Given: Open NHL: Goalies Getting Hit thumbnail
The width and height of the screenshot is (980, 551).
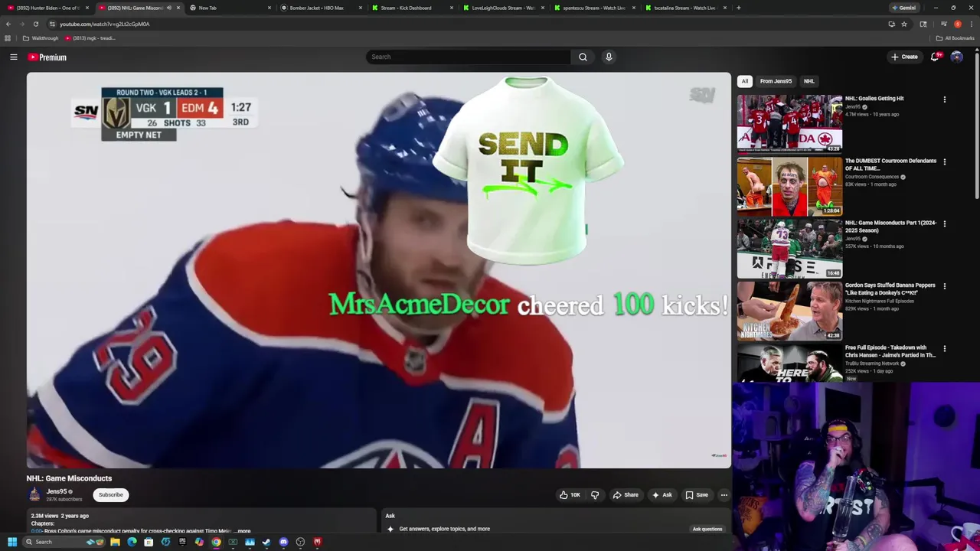Looking at the screenshot, I should tap(789, 123).
